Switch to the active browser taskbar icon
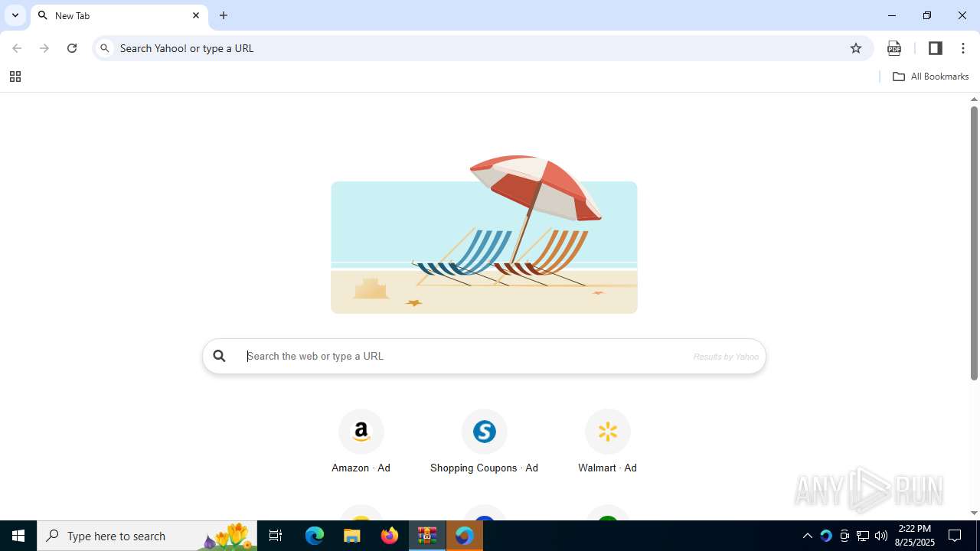This screenshot has height=551, width=980. point(464,536)
